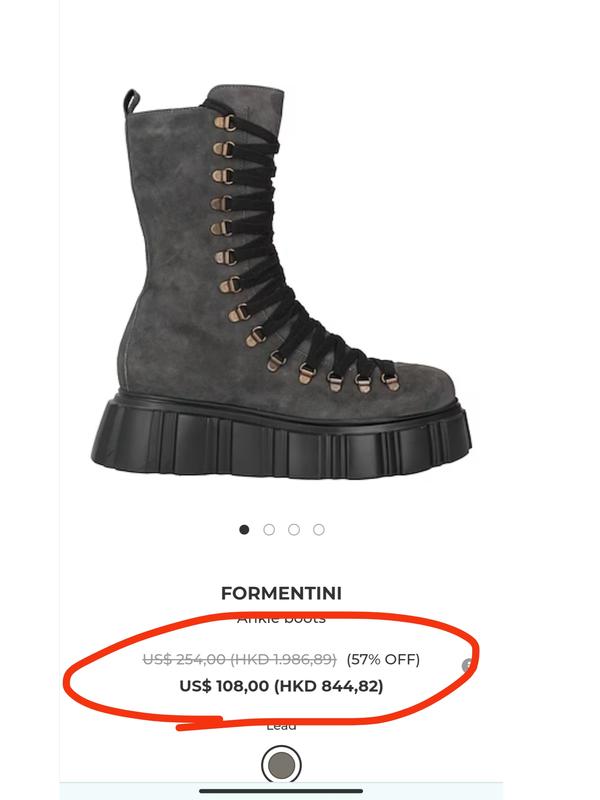This screenshot has height=800, width=600.
Task: Tap the black home indicator bar
Action: 281,791
